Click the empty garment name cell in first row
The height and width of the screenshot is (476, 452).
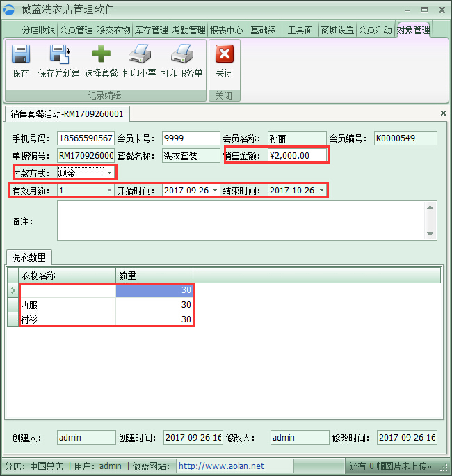[x=67, y=290]
